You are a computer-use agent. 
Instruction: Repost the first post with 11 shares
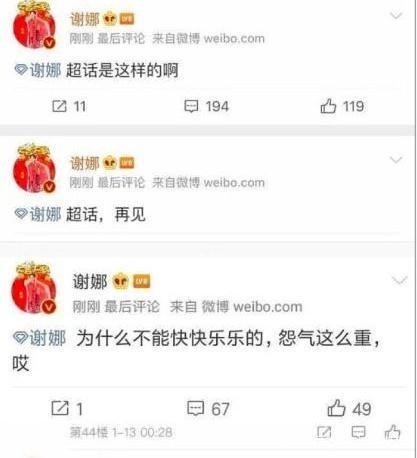69,106
